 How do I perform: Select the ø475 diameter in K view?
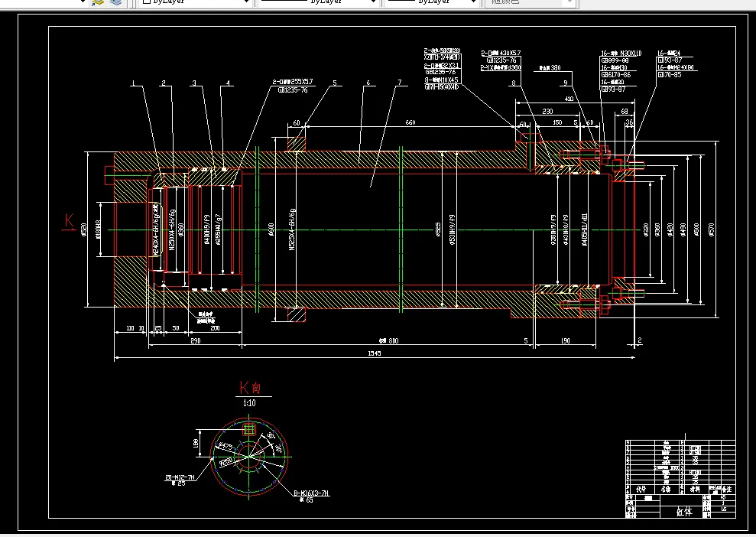(x=226, y=446)
